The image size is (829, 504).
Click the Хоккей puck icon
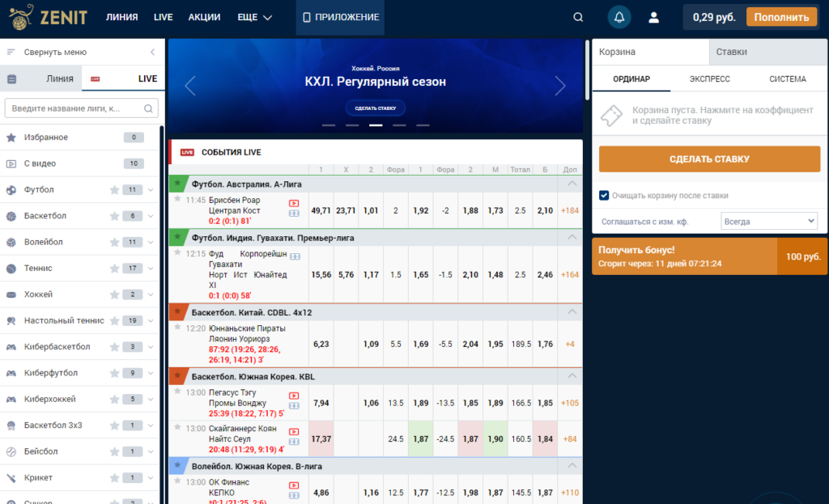11,294
